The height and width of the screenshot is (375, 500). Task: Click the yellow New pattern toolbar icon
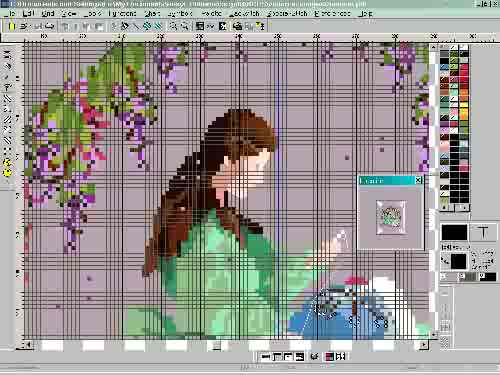(x=11, y=26)
